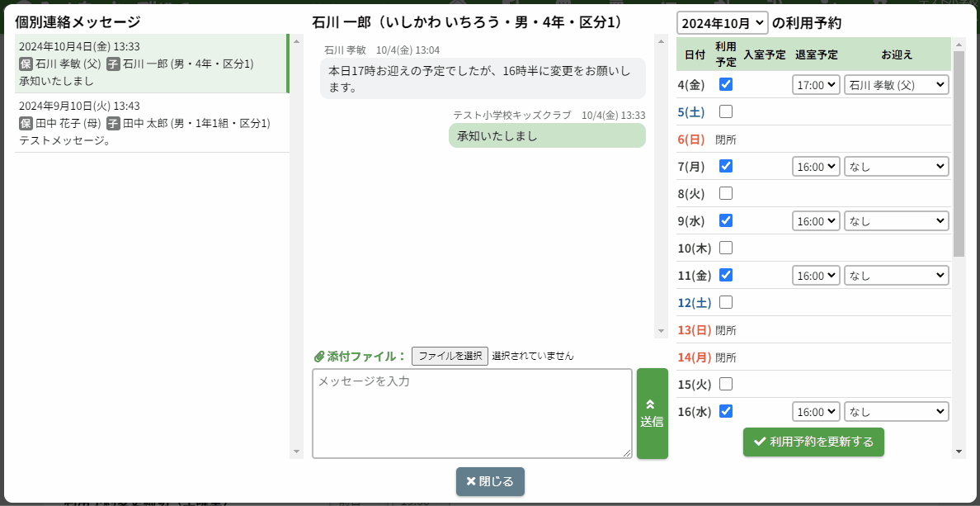This screenshot has width=980, height=506.
Task: Click the 利用予約を更新する button
Action: (813, 442)
